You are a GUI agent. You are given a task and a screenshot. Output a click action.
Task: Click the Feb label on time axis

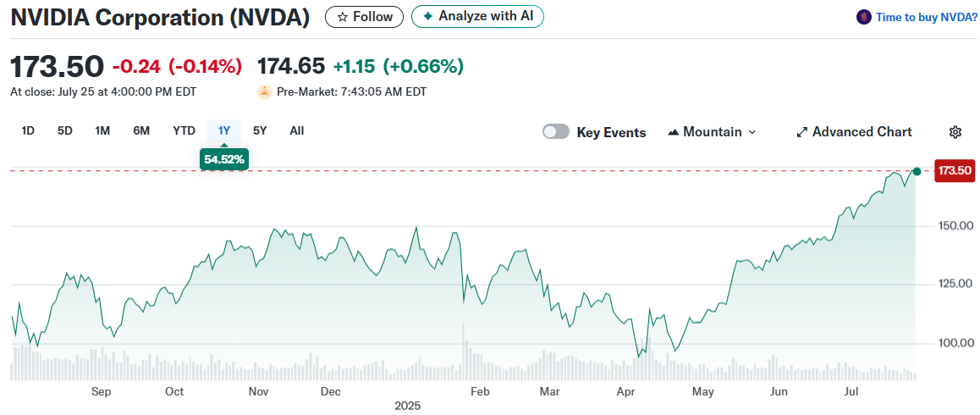(479, 392)
